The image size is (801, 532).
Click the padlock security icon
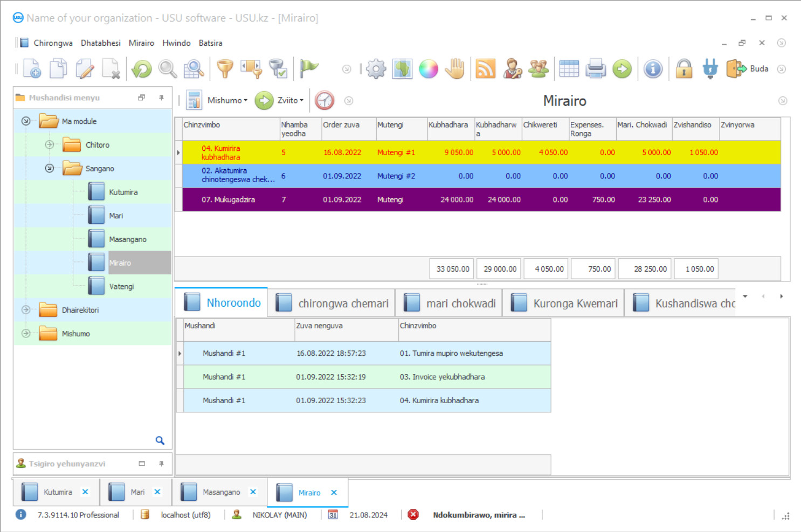(x=683, y=68)
